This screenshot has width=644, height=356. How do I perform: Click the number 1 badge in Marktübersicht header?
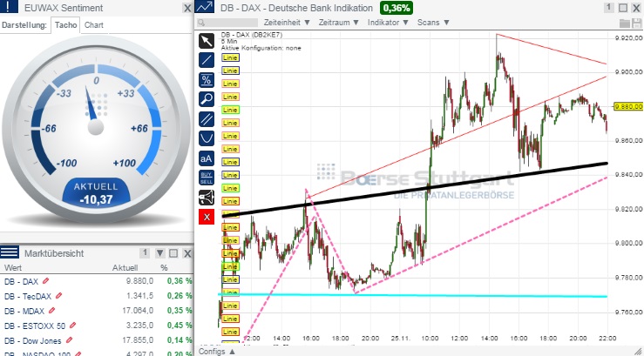144,253
